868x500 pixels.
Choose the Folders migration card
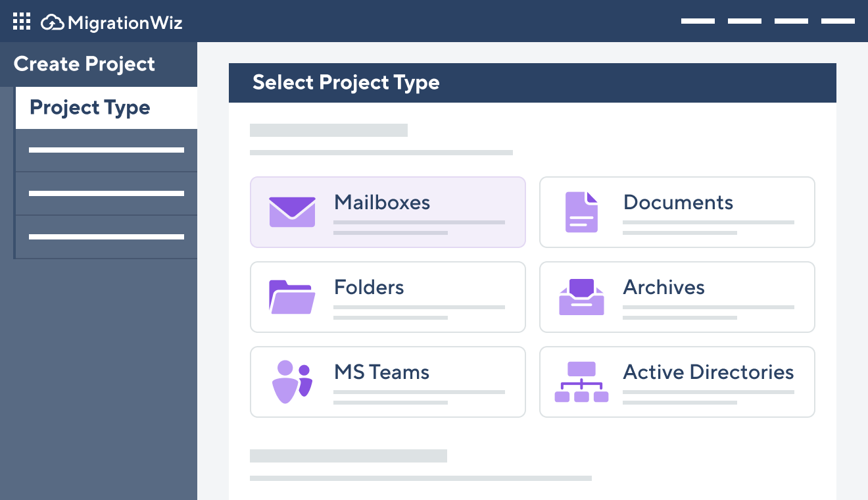tap(387, 297)
